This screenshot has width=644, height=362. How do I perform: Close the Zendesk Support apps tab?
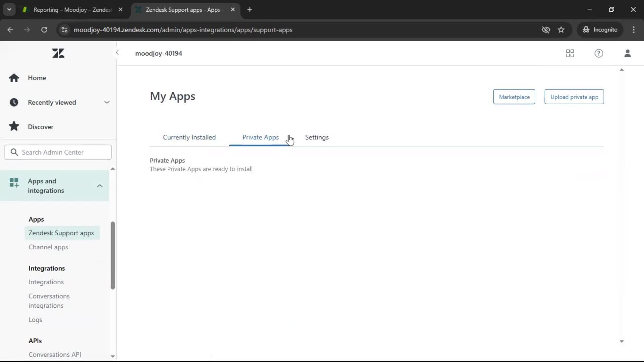pos(233,10)
